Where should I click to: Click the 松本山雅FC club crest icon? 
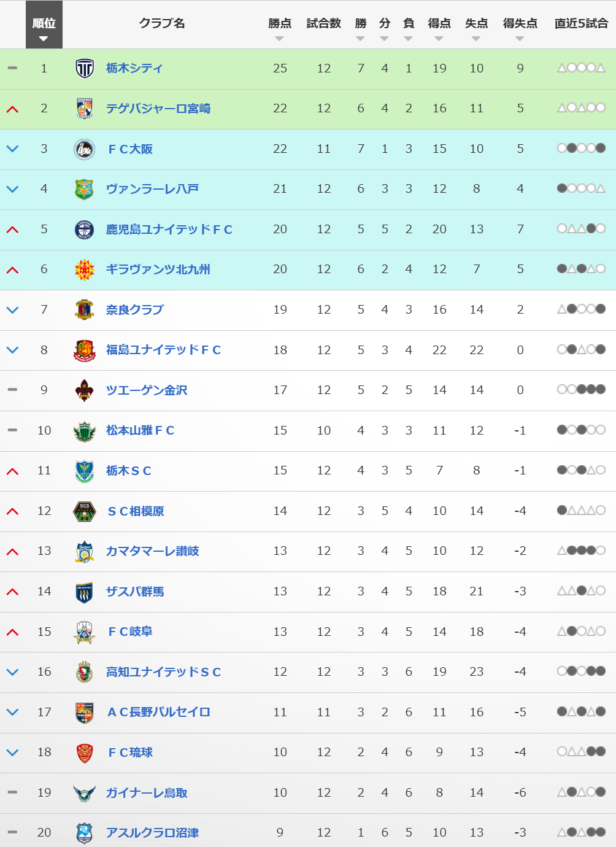click(84, 431)
